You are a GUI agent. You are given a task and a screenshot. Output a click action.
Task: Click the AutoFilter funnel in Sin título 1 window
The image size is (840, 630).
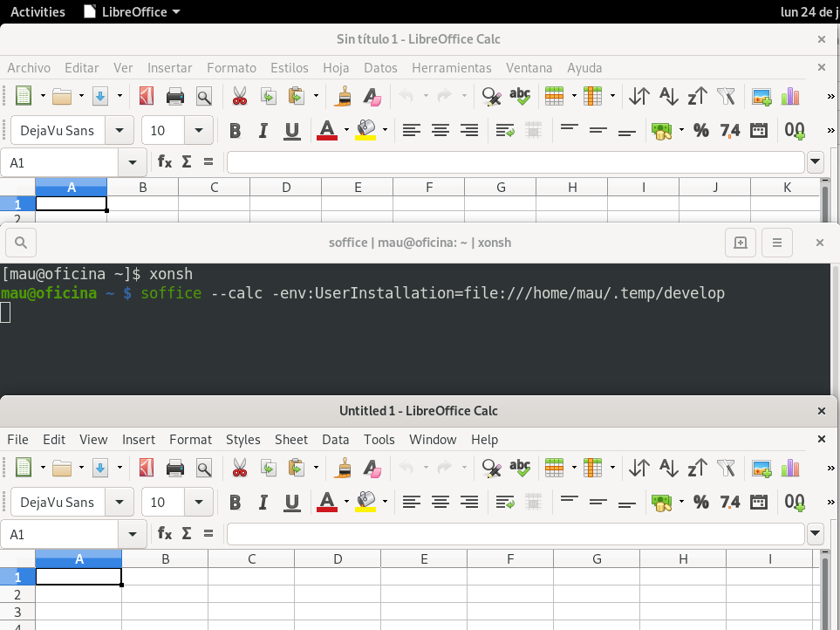coord(726,96)
